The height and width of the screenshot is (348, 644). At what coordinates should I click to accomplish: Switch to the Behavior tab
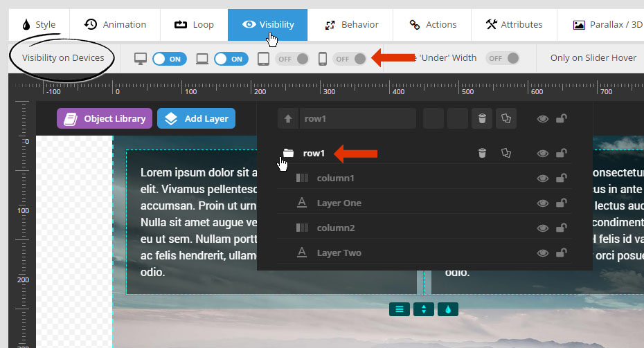coord(352,25)
